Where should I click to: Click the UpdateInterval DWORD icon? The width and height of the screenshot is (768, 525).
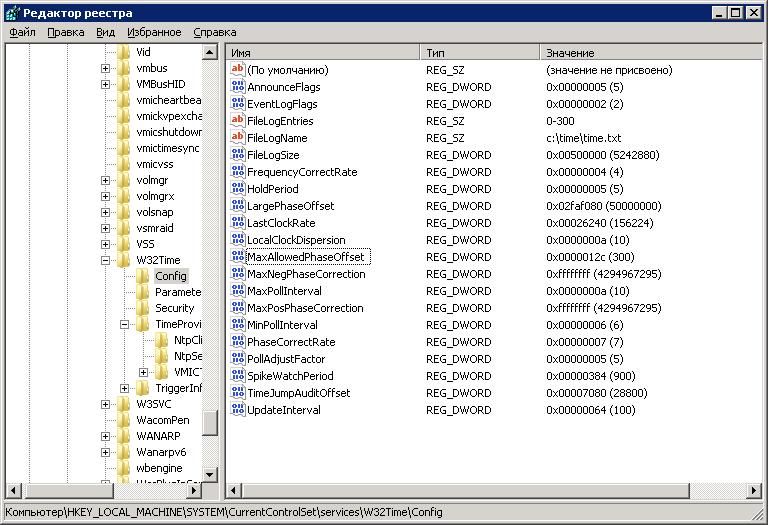pyautogui.click(x=238, y=409)
